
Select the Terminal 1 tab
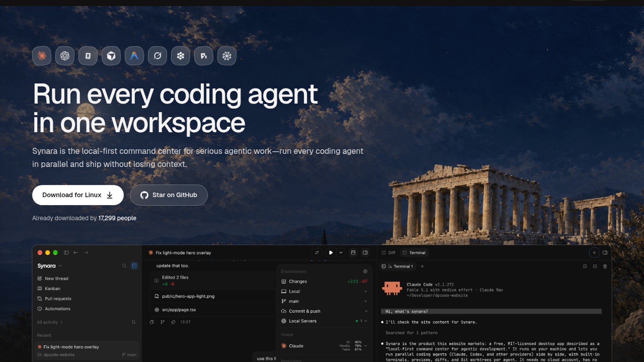click(397, 266)
